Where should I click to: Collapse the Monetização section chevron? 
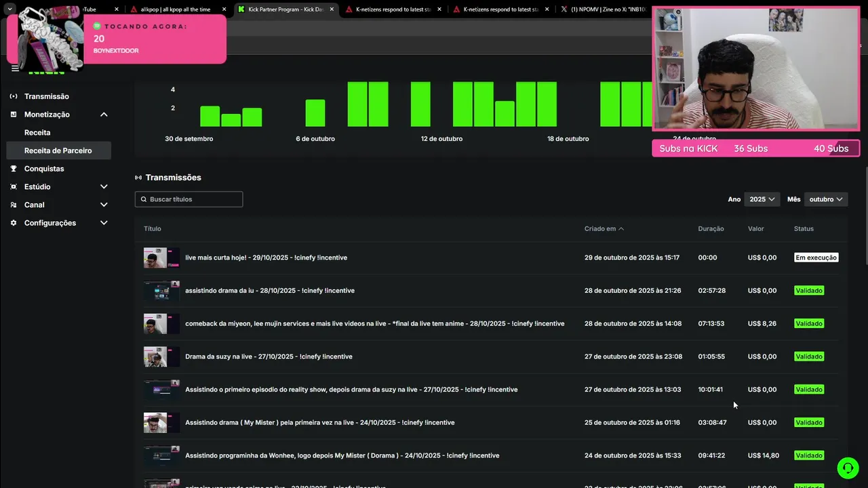pos(104,115)
